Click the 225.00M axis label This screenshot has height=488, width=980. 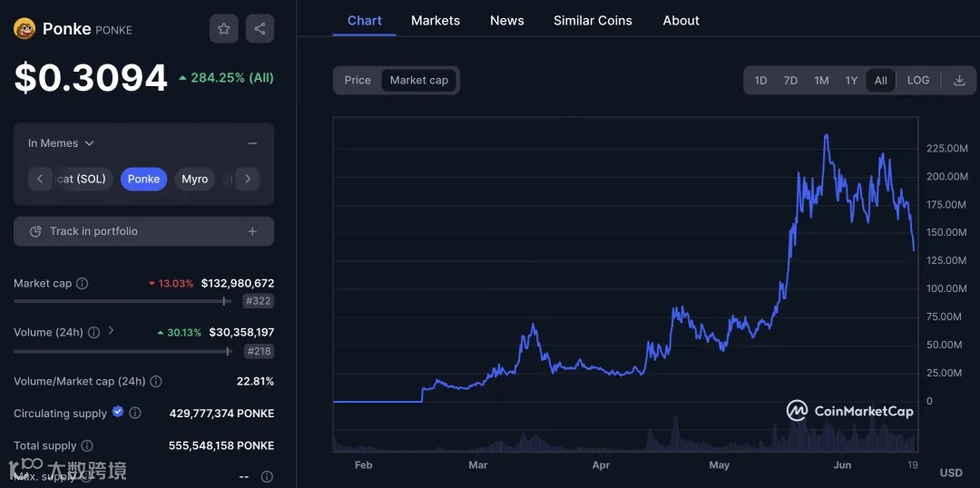point(946,148)
